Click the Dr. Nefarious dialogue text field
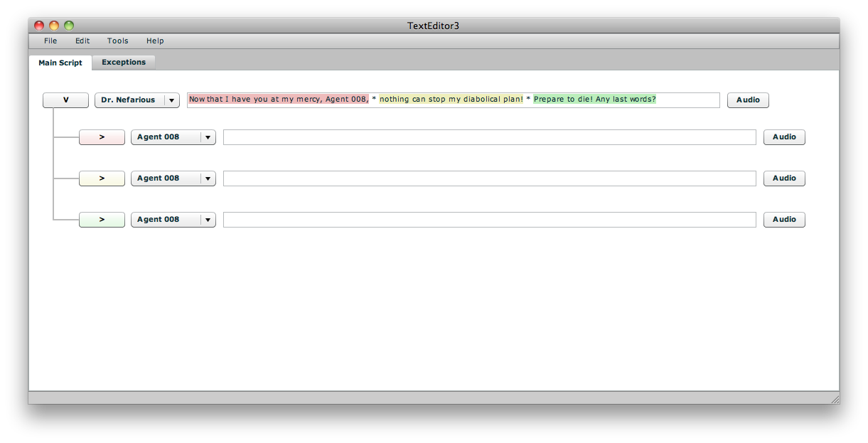868x443 pixels. (x=454, y=100)
